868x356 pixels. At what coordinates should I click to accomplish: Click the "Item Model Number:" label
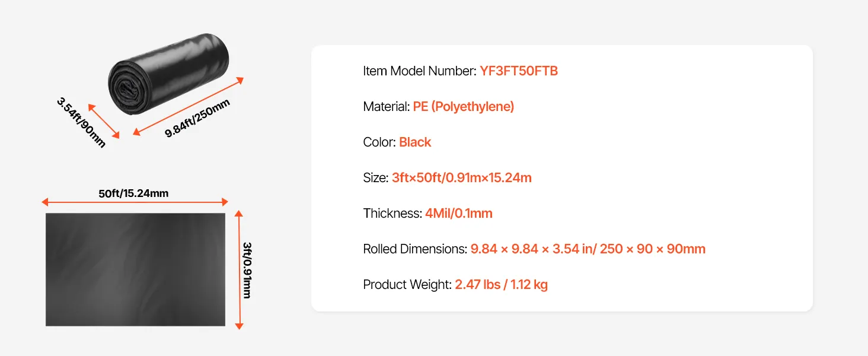point(419,71)
